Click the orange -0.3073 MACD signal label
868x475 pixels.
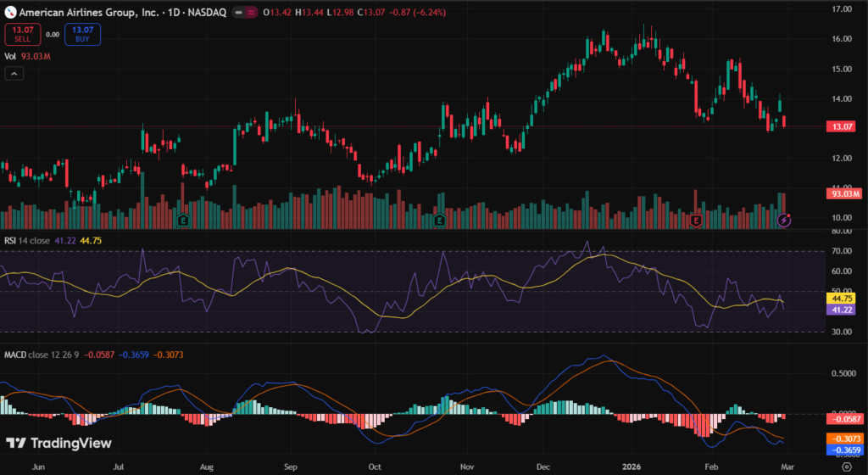(x=843, y=438)
